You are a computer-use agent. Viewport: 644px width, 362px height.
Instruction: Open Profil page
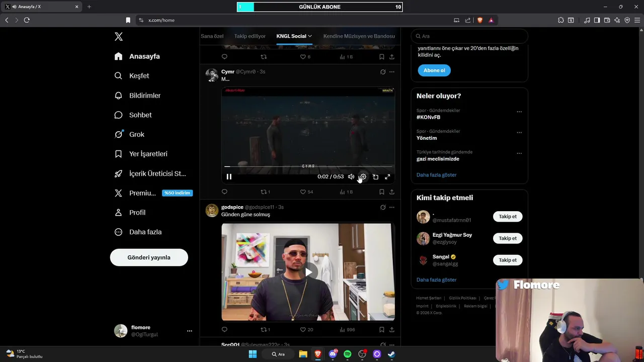[x=130, y=213]
